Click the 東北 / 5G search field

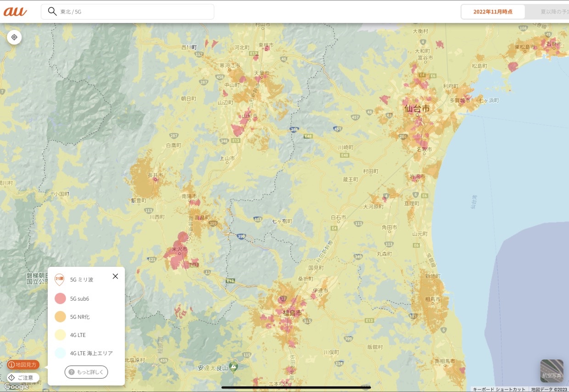coord(128,12)
